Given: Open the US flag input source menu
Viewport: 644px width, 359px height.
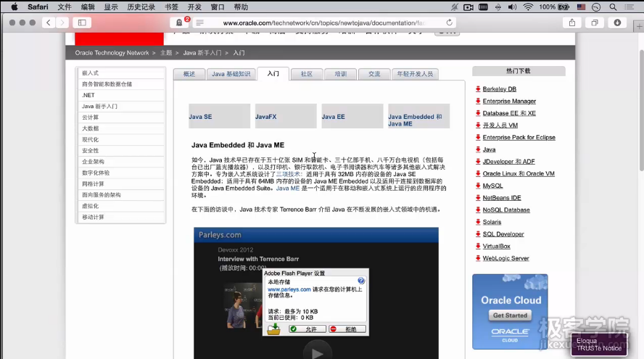Looking at the screenshot, I should pos(581,7).
